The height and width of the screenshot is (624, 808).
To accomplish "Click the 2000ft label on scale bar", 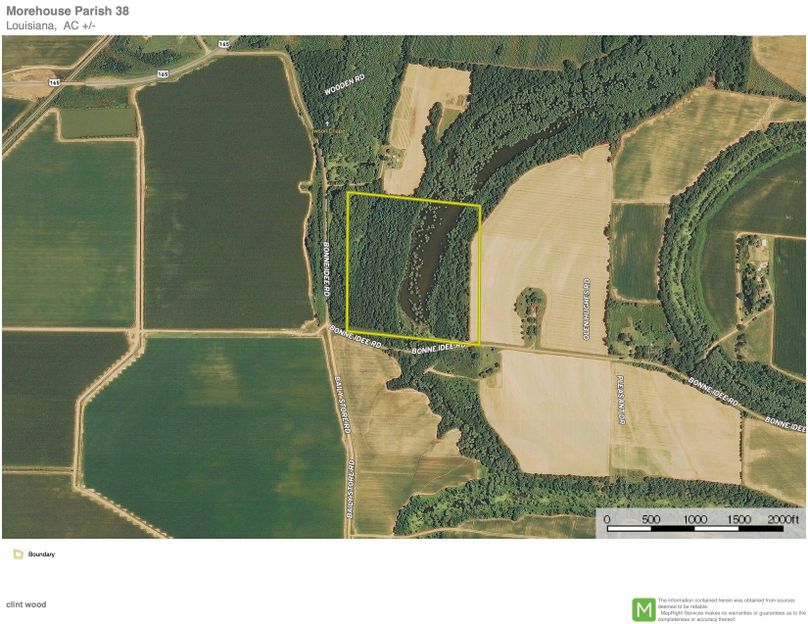I will (x=783, y=519).
